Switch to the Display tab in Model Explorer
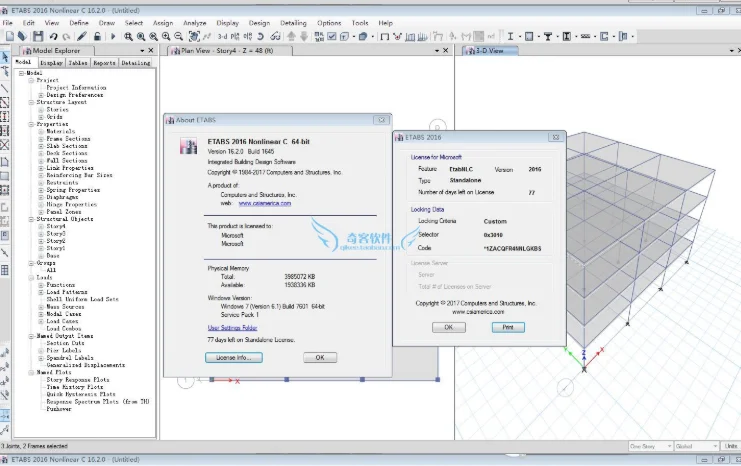This screenshot has height=466, width=741. click(52, 62)
